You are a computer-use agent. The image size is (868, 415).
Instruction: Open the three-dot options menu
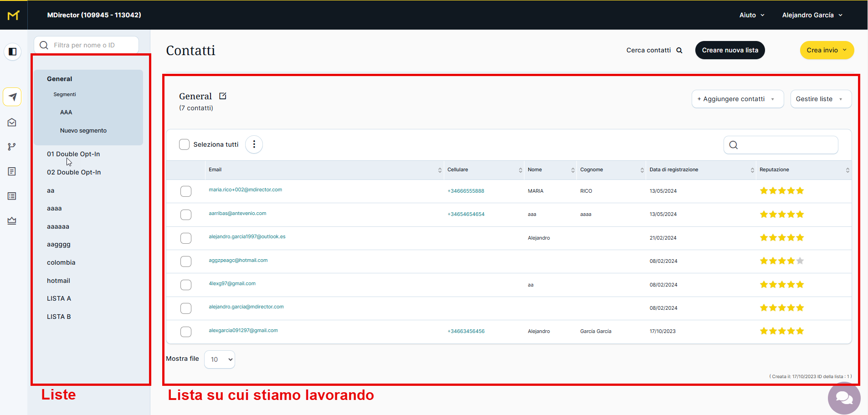tap(254, 144)
